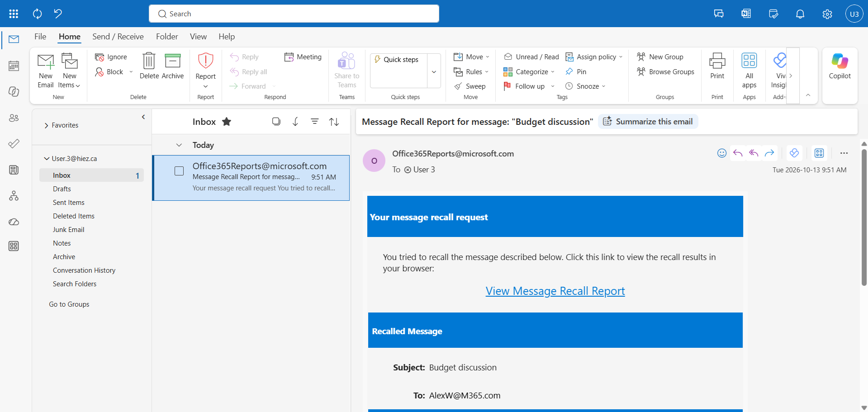Switch to Send / Receive tab

(118, 37)
